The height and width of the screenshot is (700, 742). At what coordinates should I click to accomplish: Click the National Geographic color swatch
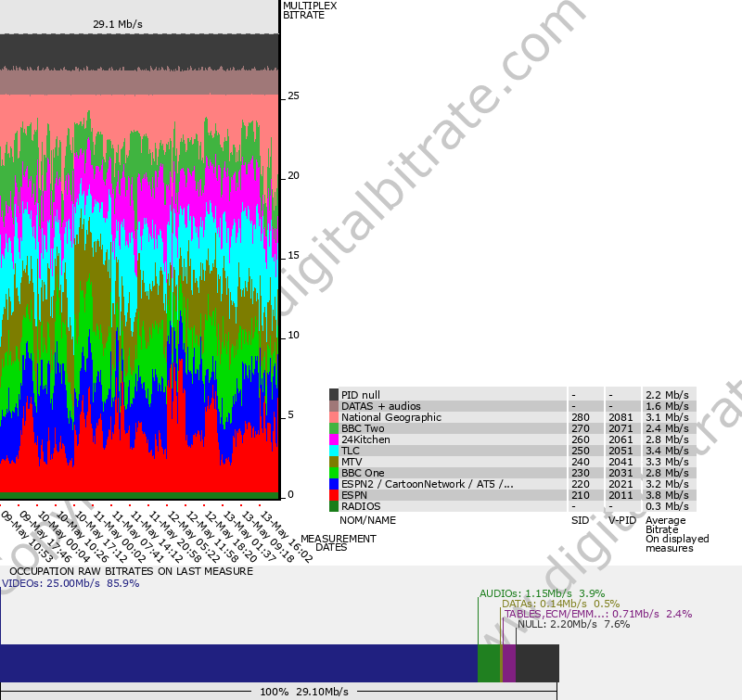coord(334,417)
